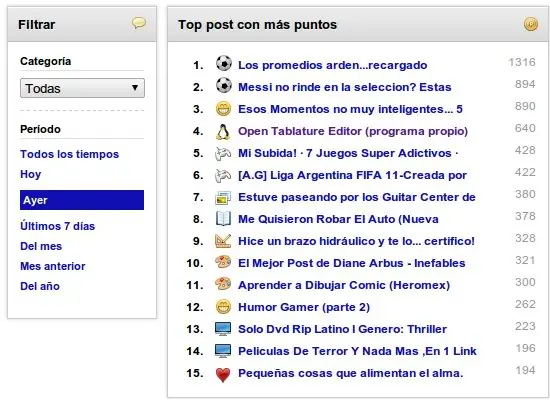Click the soccer ball icon beside Los promedios arden

click(223, 64)
